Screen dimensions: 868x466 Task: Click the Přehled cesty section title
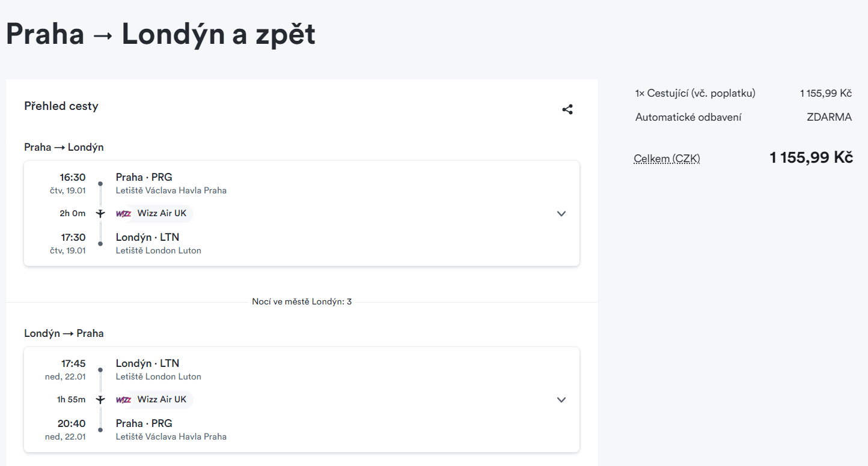point(61,106)
